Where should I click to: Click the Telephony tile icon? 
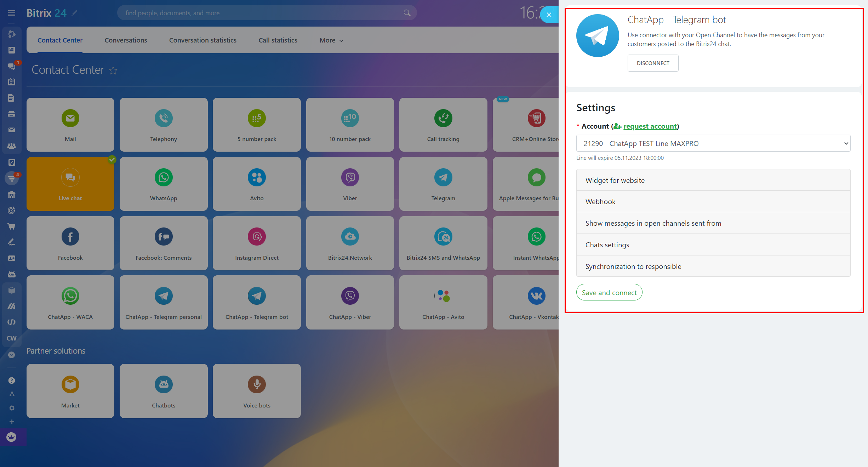point(163,118)
